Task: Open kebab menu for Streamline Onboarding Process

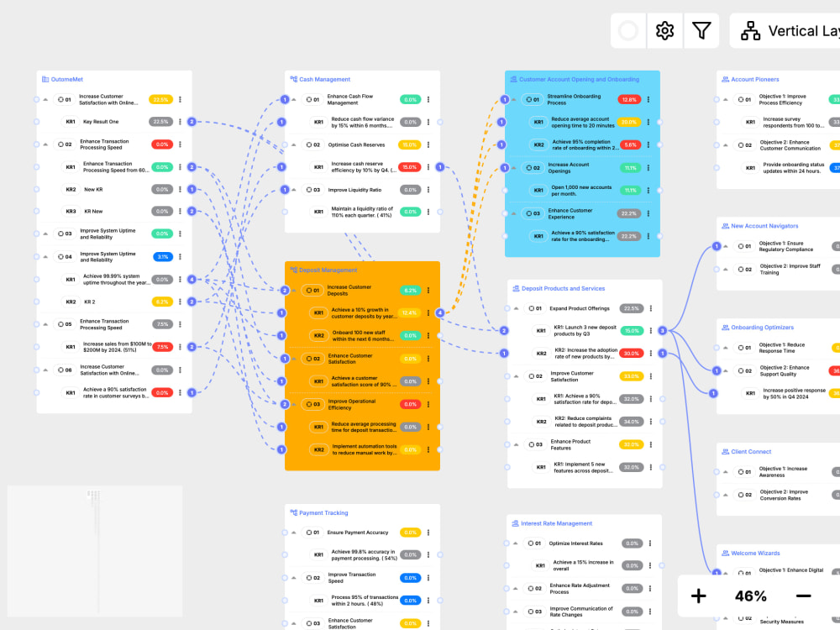Action: pyautogui.click(x=648, y=100)
